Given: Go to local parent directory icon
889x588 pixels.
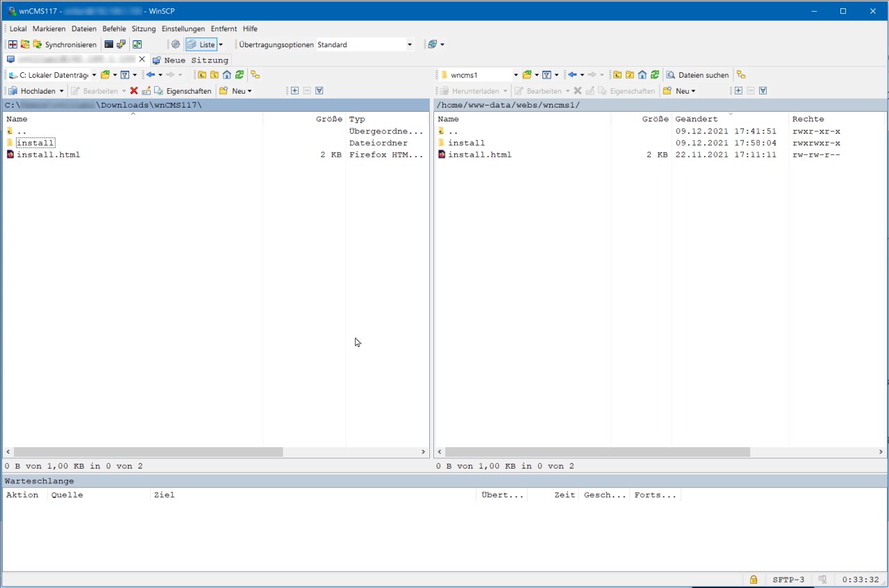Looking at the screenshot, I should [x=202, y=75].
